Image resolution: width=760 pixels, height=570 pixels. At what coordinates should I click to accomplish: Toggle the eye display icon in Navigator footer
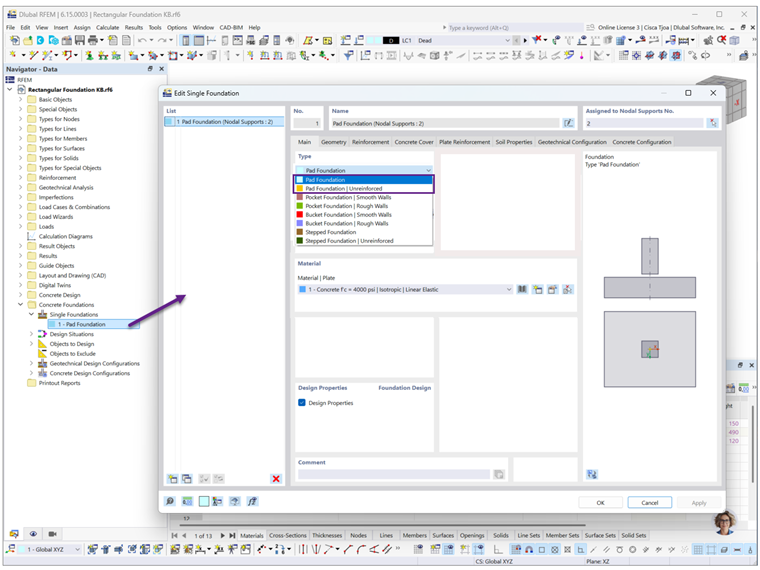tap(33, 534)
